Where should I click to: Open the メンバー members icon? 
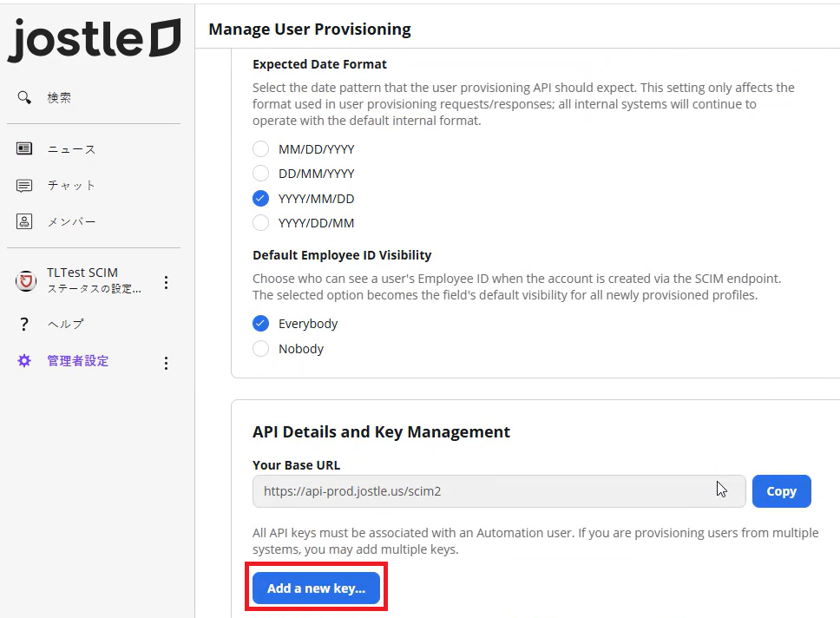tap(24, 221)
